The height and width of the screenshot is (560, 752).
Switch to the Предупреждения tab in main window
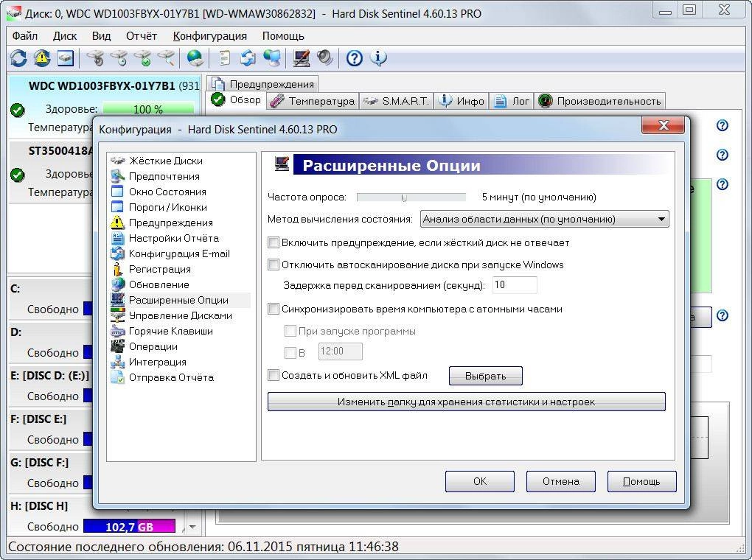[x=262, y=84]
